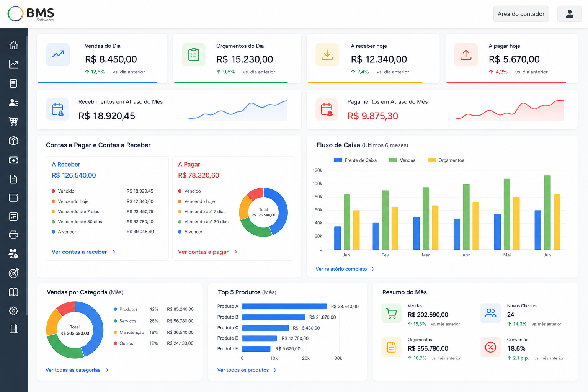Click the Novos Clientes people icon

click(490, 313)
